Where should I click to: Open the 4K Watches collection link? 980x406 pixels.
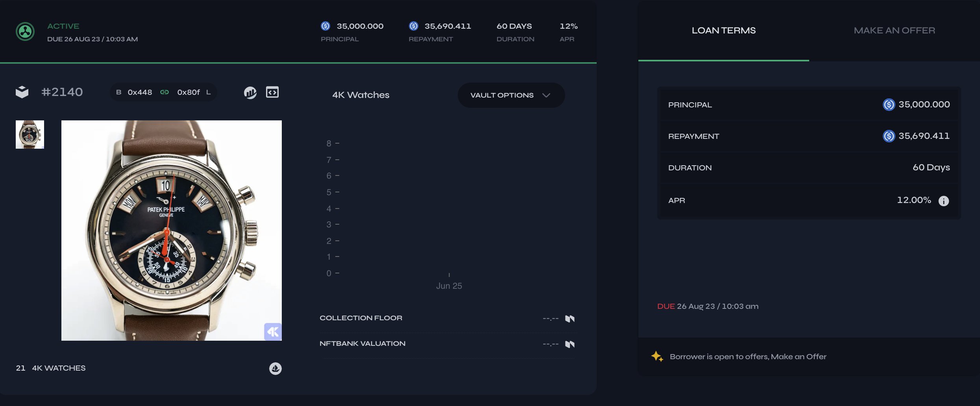(361, 95)
